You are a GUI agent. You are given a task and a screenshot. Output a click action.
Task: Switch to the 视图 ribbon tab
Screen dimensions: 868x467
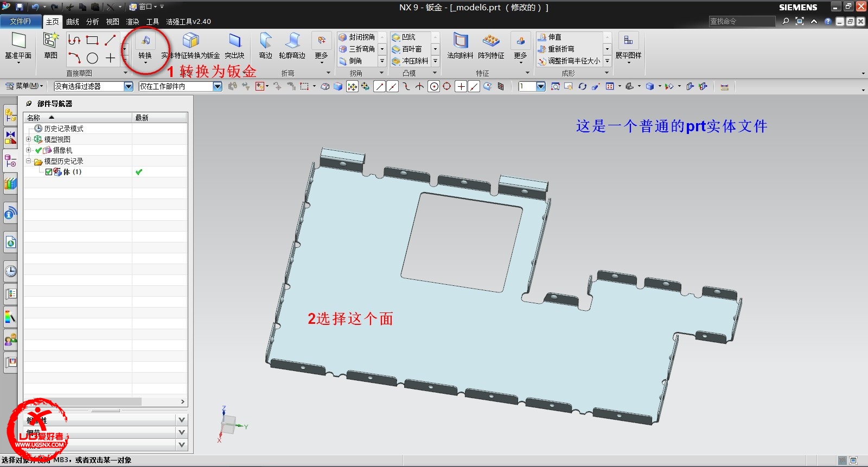tap(113, 22)
